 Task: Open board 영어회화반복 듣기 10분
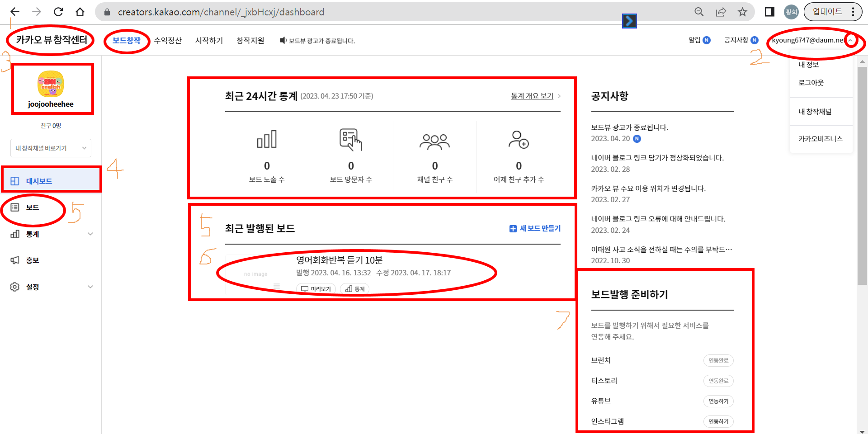point(339,260)
